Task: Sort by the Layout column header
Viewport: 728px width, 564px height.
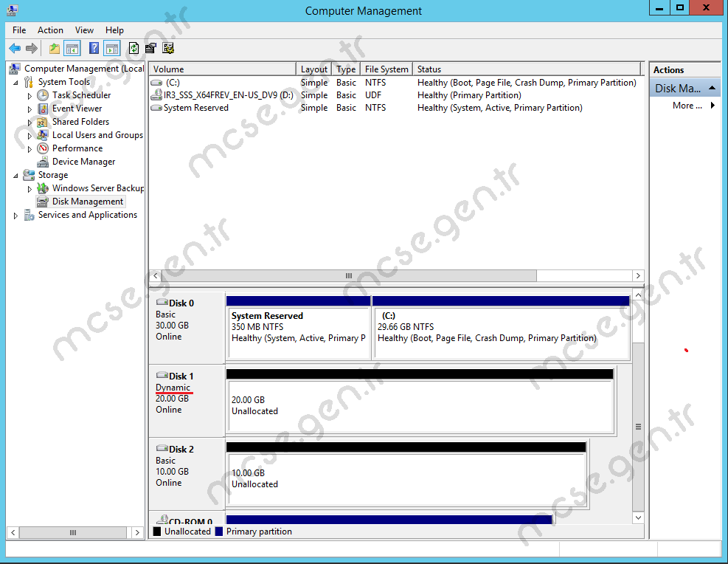Action: [x=314, y=69]
